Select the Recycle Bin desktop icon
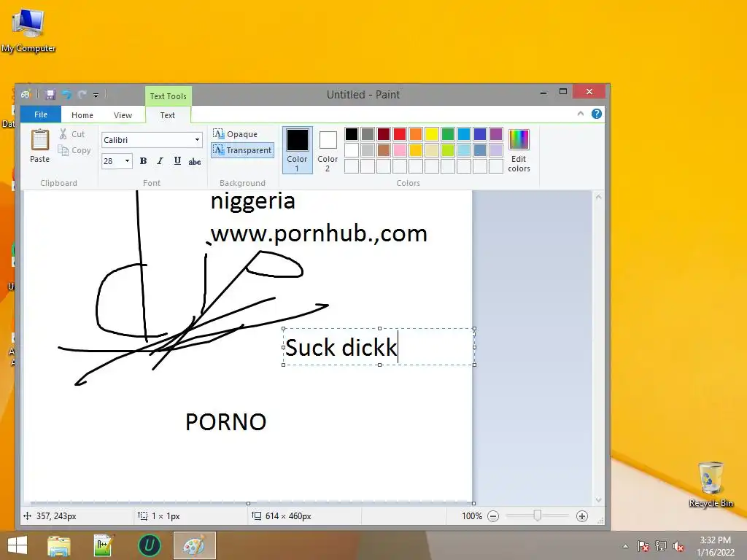Screen dimensions: 747x560 pos(711,484)
